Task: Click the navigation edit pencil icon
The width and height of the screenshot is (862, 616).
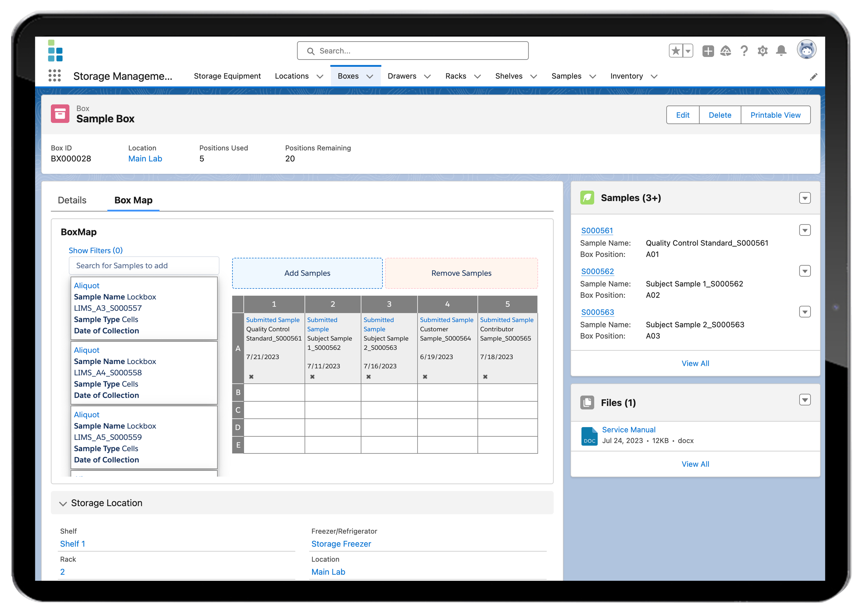Action: click(814, 76)
